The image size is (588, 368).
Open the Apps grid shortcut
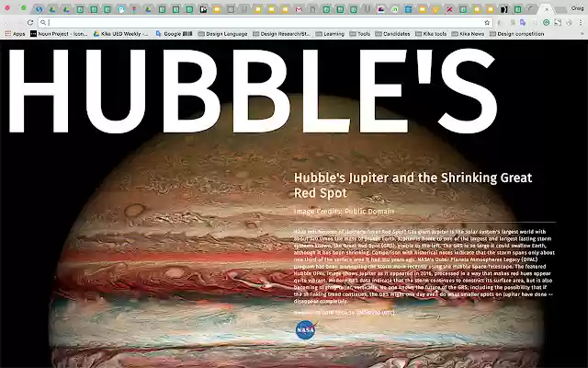(x=15, y=34)
